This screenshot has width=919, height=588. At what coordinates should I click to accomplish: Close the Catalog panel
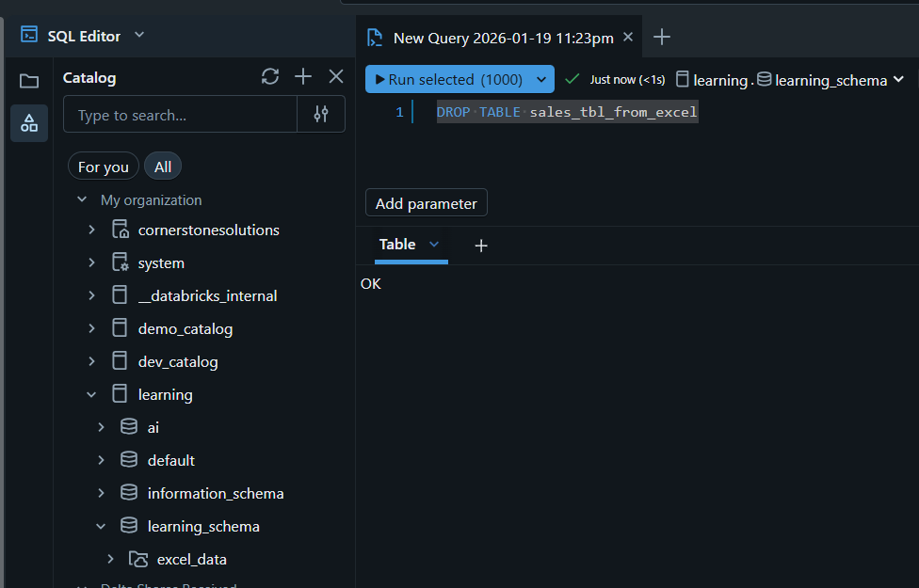coord(336,77)
